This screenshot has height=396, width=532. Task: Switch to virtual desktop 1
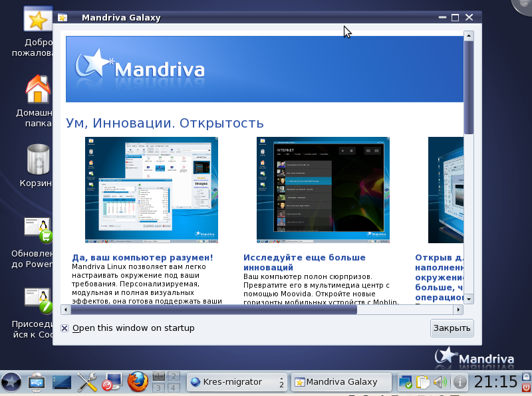(159, 376)
